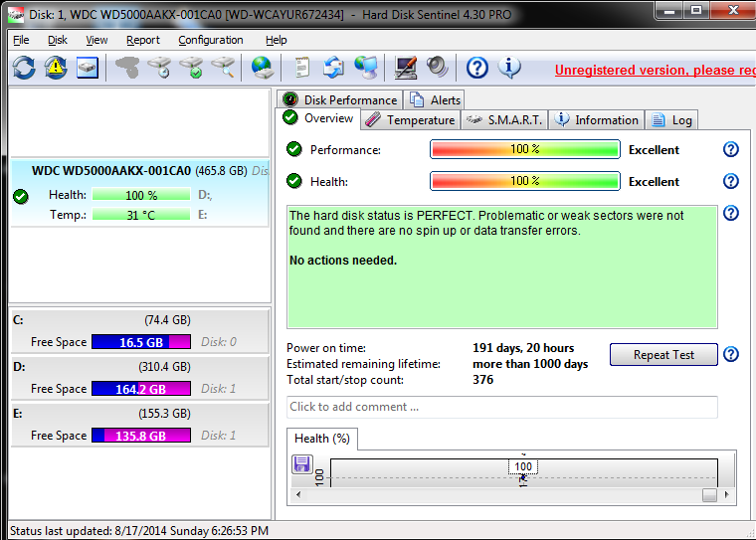Switch to the S.M.A.R.T. tab
Viewport: 756px width, 540px height.
click(504, 120)
